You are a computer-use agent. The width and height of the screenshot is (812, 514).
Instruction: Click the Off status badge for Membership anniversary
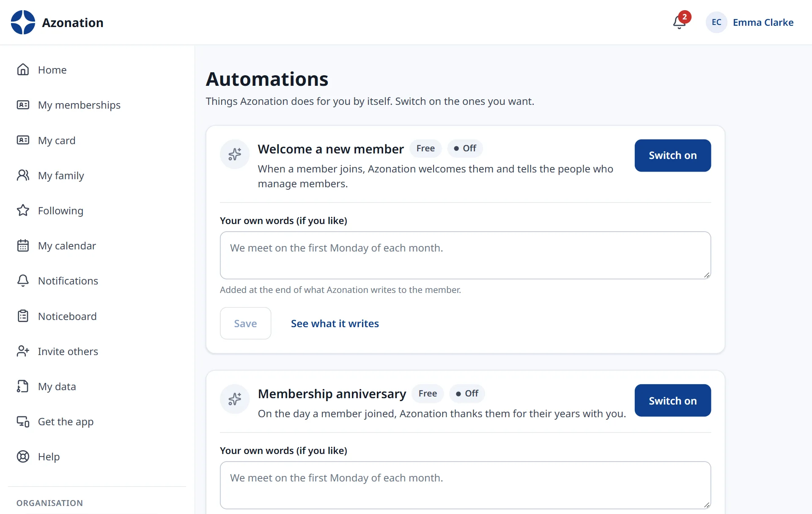[x=467, y=394]
